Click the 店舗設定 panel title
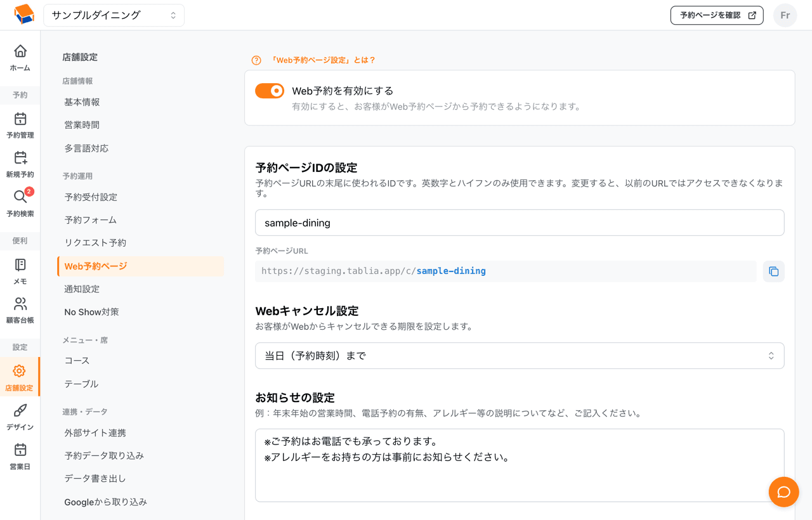The image size is (812, 520). pyautogui.click(x=80, y=57)
